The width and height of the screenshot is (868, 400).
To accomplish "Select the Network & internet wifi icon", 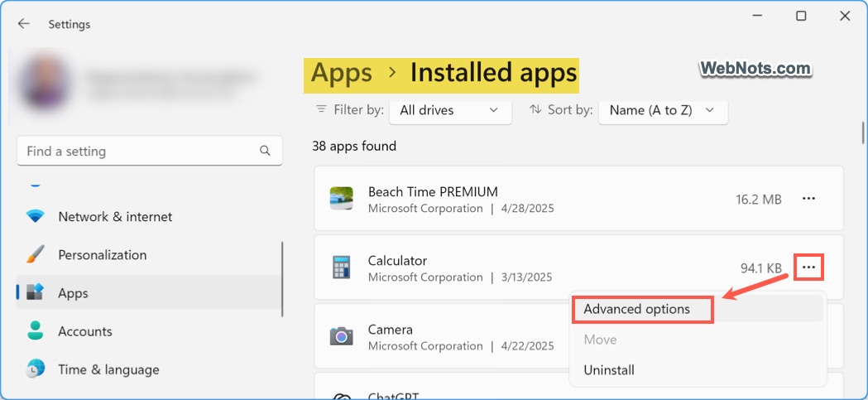I will pos(36,217).
